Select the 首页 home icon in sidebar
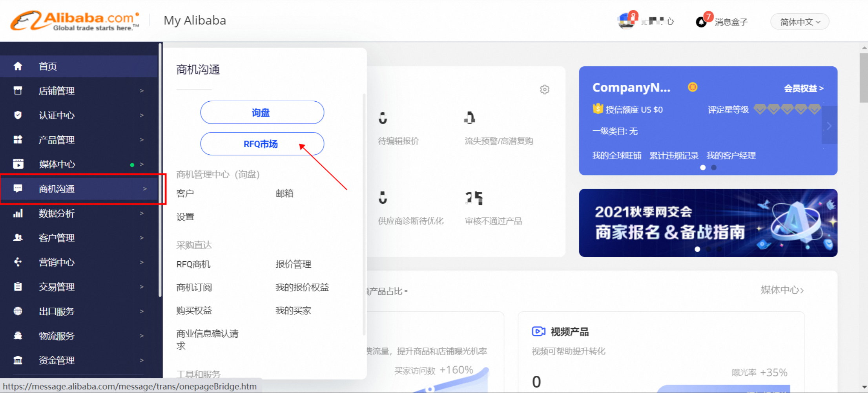Viewport: 868px width, 393px height. (x=18, y=66)
